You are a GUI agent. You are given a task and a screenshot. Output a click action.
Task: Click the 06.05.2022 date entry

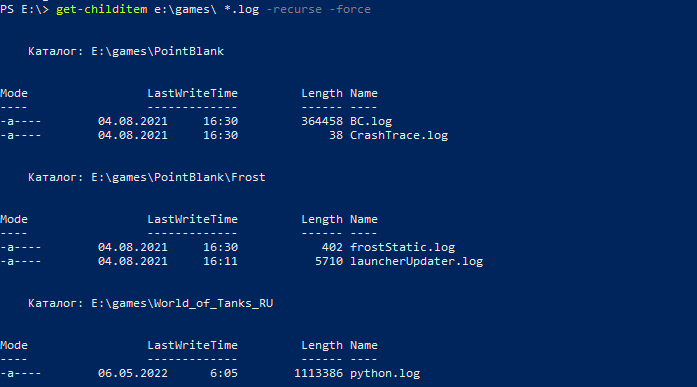coord(133,374)
